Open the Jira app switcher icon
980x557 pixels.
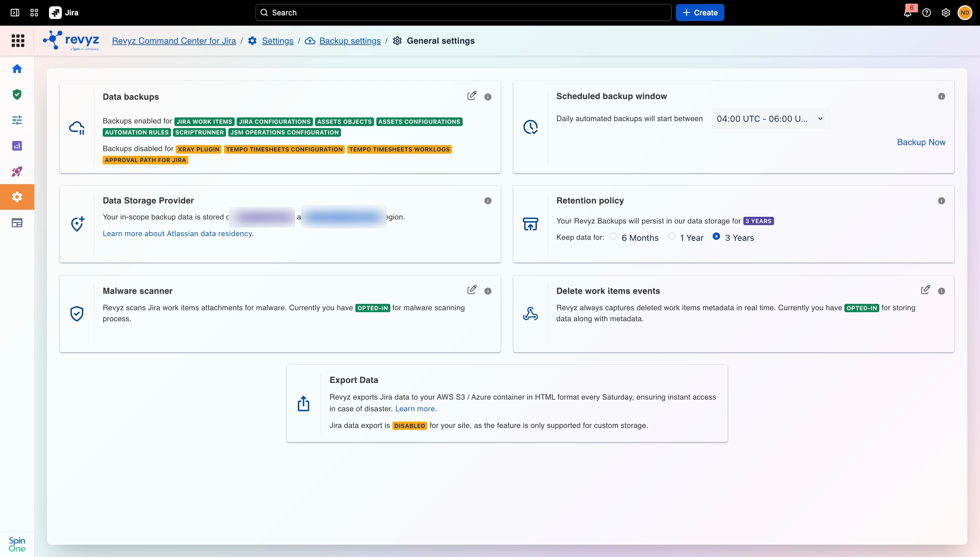tap(34, 13)
